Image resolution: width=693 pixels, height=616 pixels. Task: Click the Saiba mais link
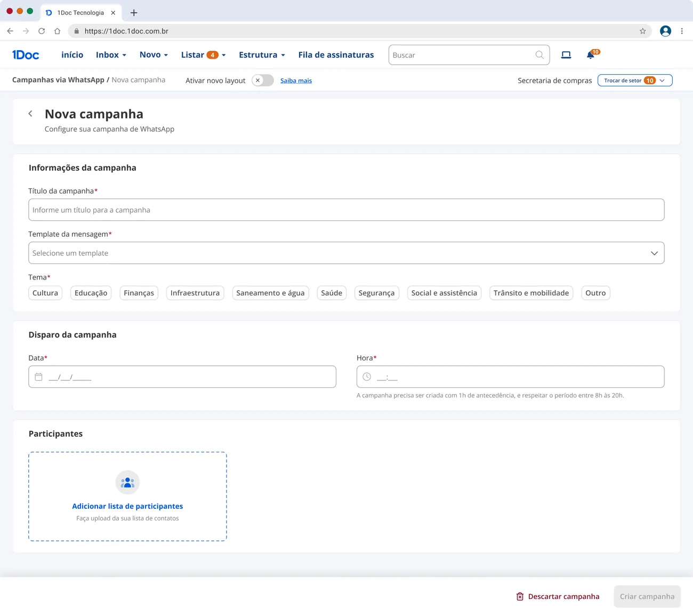click(296, 81)
